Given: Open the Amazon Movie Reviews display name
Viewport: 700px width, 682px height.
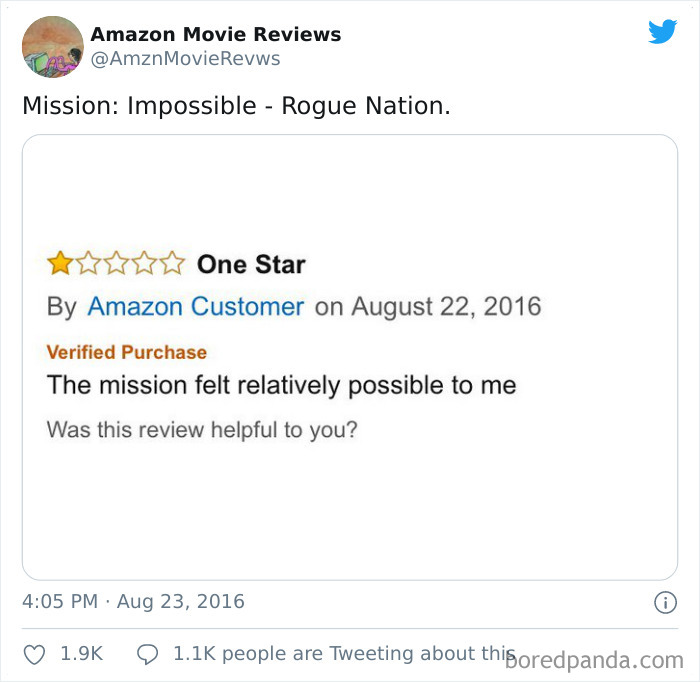Looking at the screenshot, I should point(216,34).
